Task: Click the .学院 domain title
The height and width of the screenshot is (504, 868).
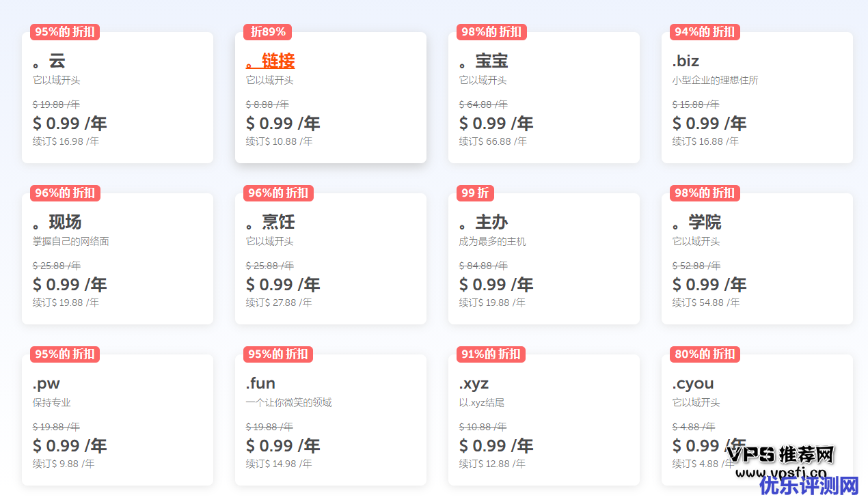Action: point(696,223)
